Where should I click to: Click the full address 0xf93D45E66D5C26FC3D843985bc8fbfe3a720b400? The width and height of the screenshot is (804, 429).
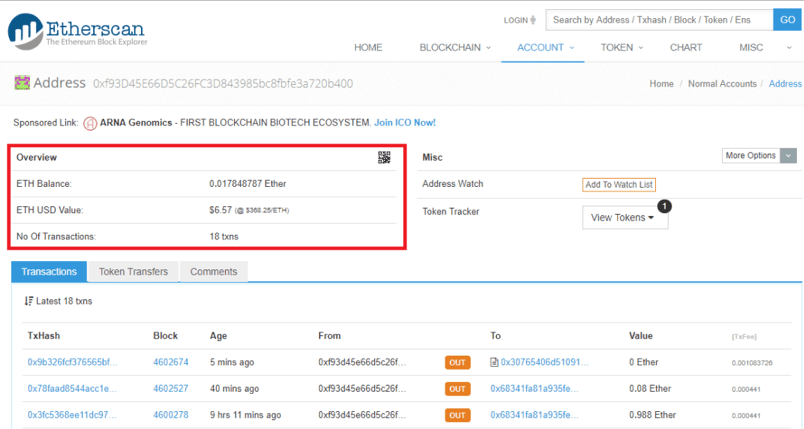click(x=223, y=84)
